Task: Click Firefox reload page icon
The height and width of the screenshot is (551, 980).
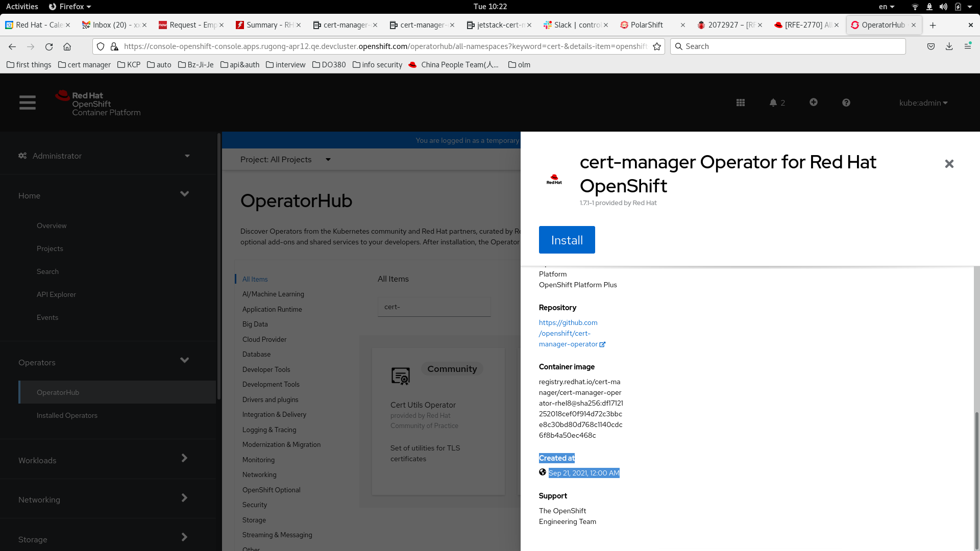Action: (x=49, y=46)
